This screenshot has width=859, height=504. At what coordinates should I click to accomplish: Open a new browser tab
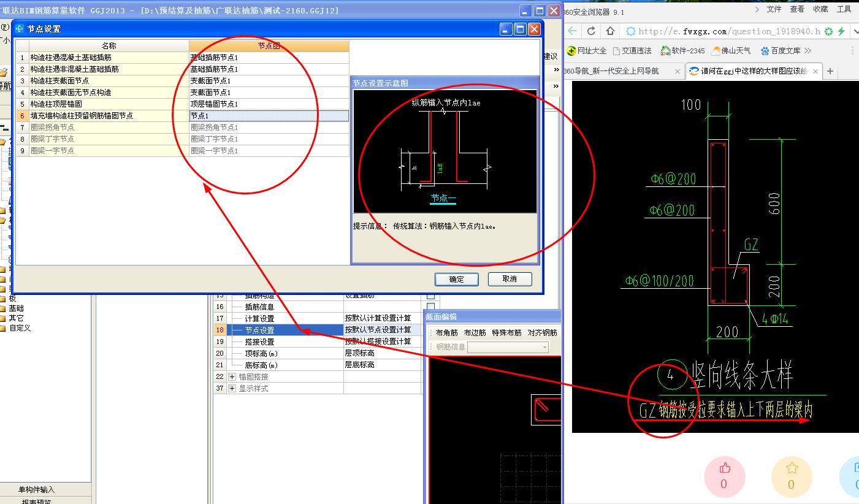tap(830, 72)
